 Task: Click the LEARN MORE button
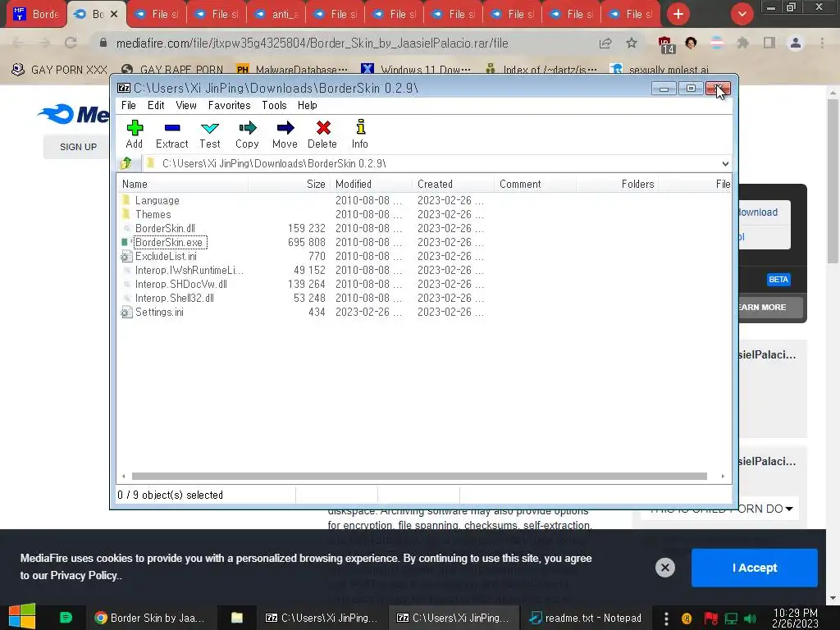click(x=770, y=308)
